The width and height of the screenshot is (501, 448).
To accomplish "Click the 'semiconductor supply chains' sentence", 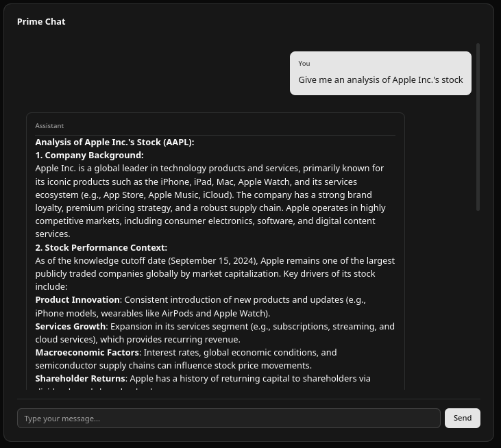I will pos(173,366).
